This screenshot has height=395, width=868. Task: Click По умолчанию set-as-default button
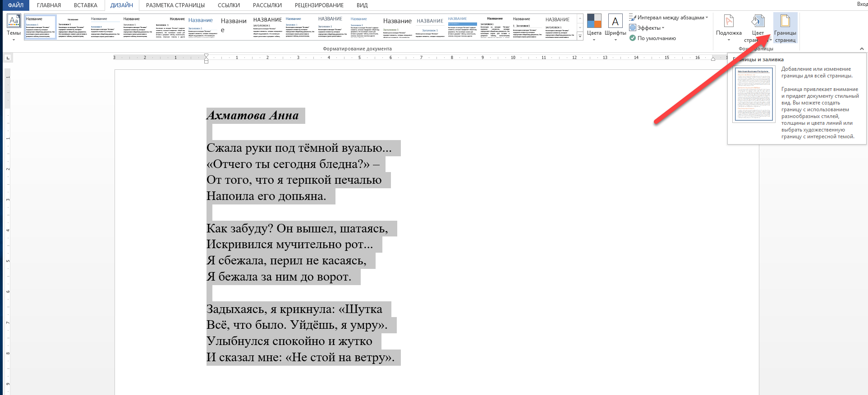point(652,38)
